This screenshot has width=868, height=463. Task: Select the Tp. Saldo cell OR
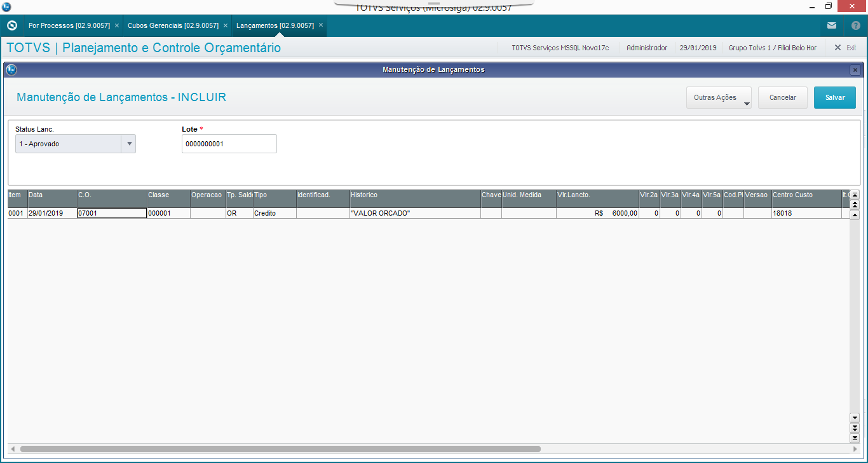coord(239,214)
